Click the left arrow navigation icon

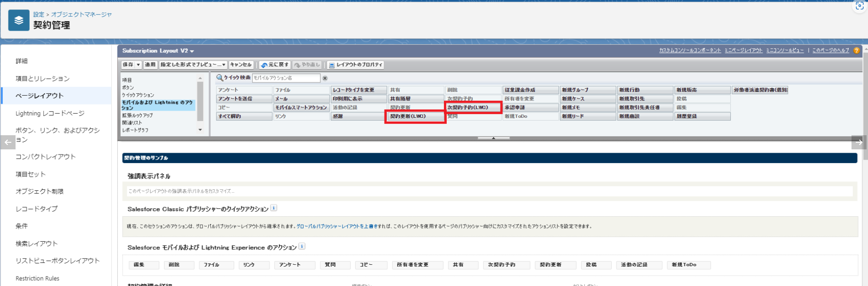pos(8,142)
